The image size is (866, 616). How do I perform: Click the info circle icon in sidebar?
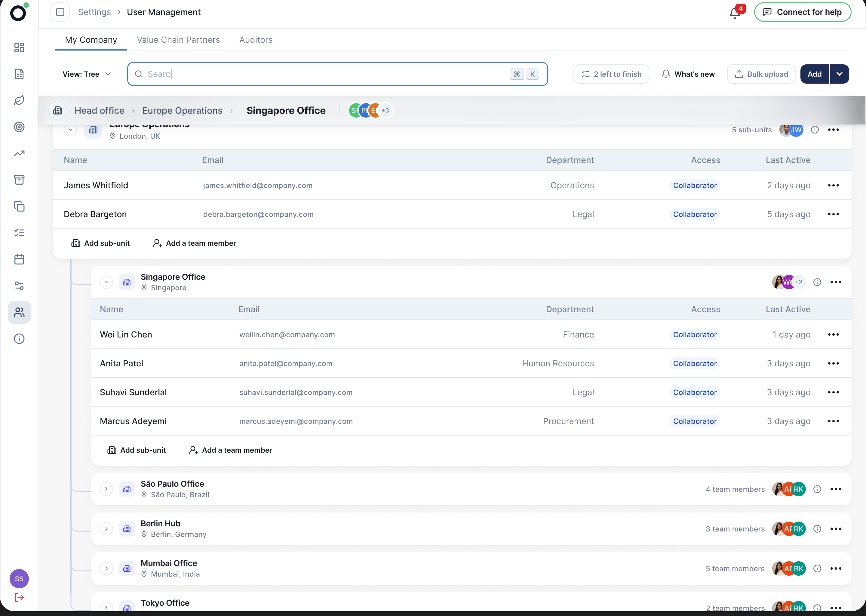pyautogui.click(x=19, y=339)
